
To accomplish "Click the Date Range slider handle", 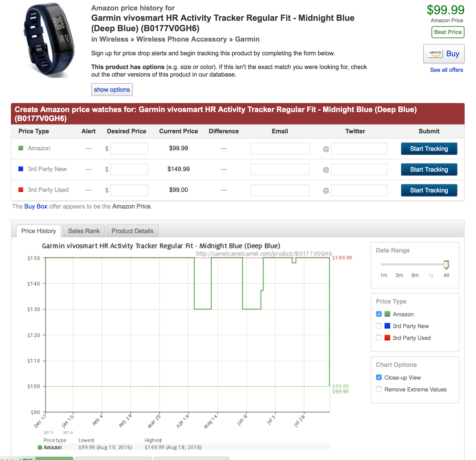I will tap(446, 265).
